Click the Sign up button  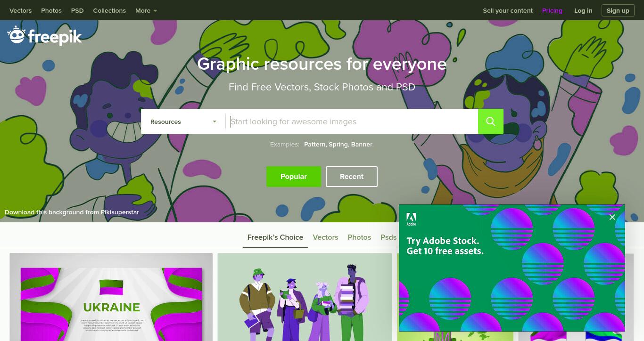point(618,10)
